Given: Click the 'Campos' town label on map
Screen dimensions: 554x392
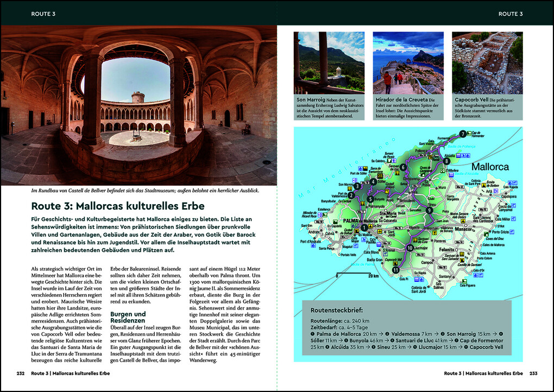Looking at the screenshot, I should [x=427, y=263].
